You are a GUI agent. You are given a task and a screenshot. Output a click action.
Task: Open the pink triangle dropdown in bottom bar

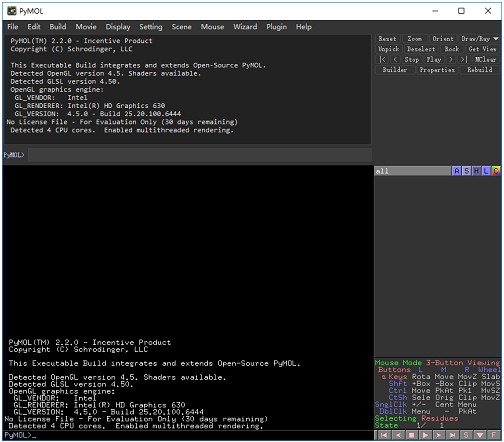pos(480,435)
